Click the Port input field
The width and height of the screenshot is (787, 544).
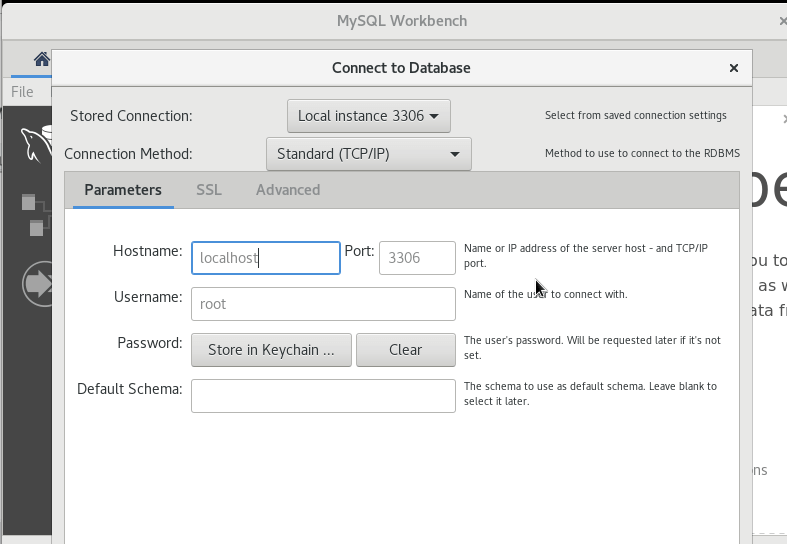click(417, 258)
